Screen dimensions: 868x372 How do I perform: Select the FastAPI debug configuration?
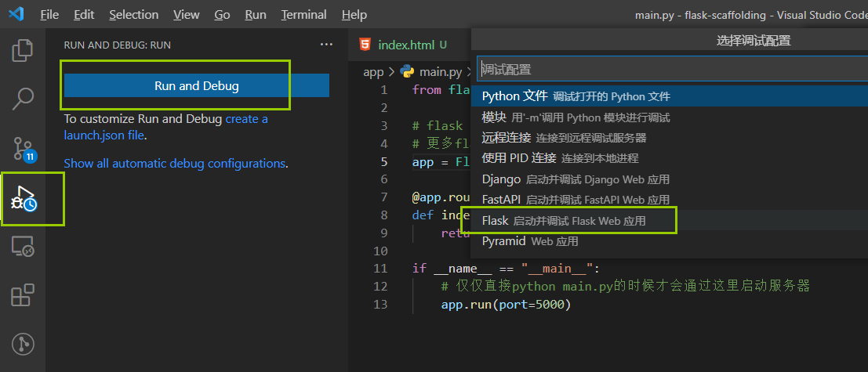coord(670,200)
